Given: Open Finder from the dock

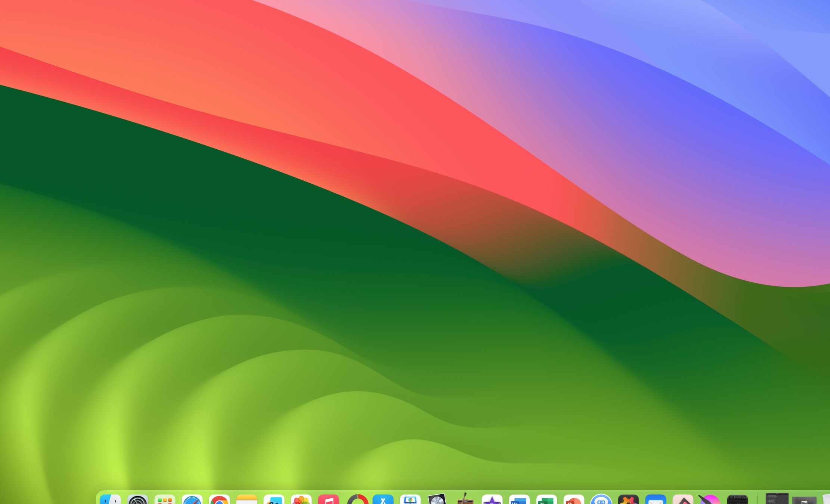Looking at the screenshot, I should (x=110, y=500).
